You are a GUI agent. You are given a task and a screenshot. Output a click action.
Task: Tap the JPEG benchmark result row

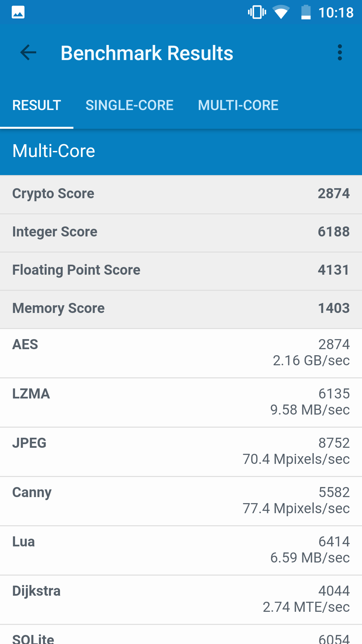pyautogui.click(x=181, y=452)
